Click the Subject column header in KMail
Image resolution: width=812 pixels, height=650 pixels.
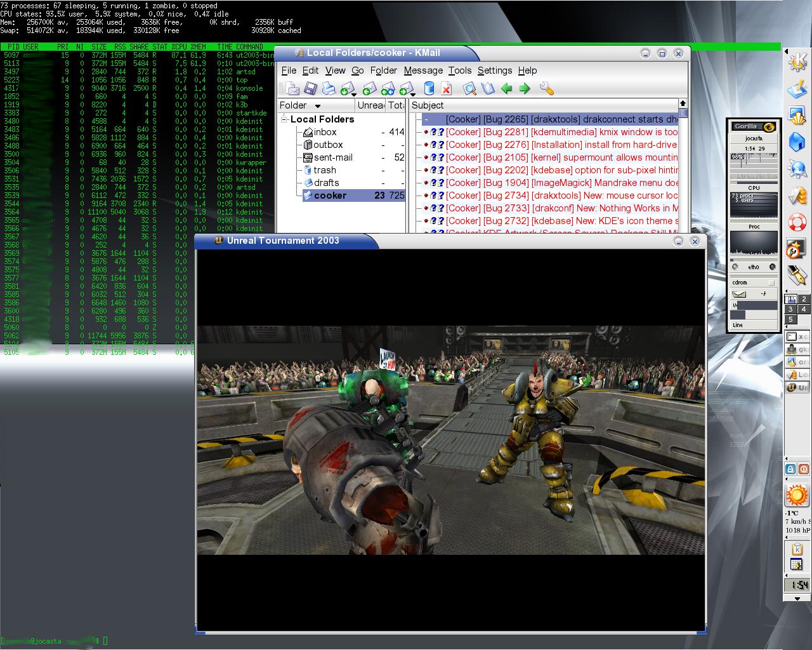coord(544,105)
